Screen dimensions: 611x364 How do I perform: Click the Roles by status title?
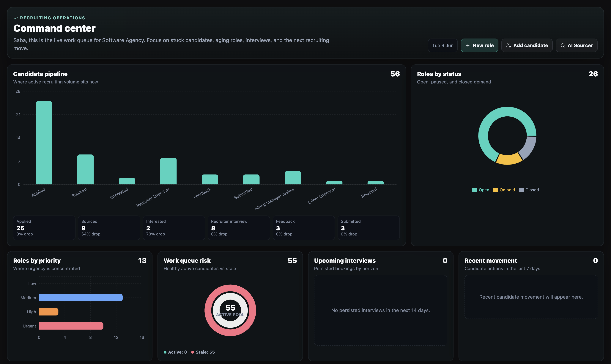(439, 74)
